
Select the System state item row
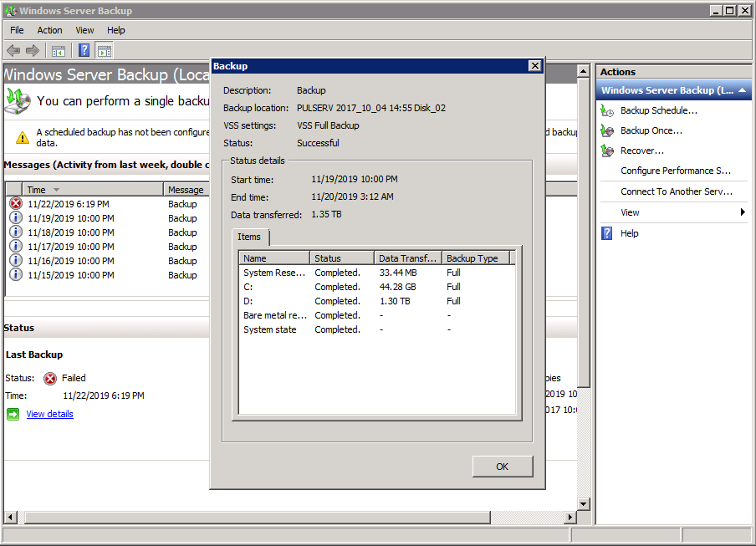377,329
